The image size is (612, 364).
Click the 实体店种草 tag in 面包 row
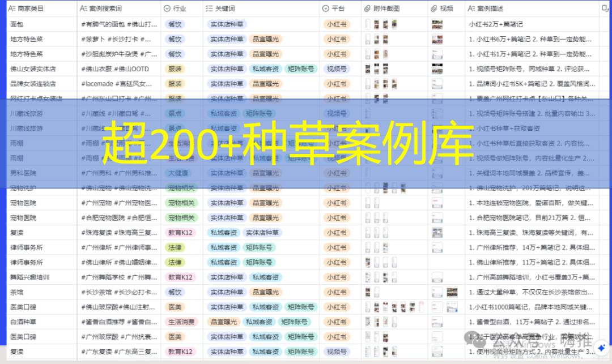(x=227, y=24)
